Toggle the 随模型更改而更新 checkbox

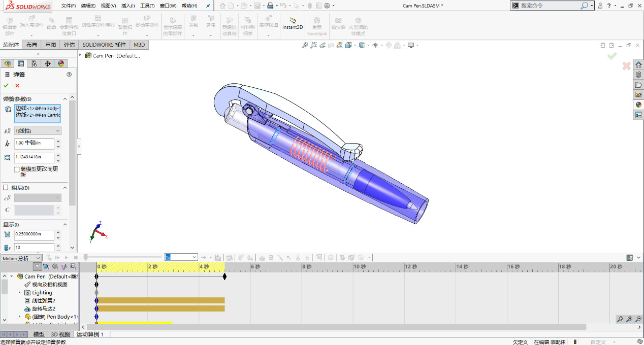coord(17,169)
